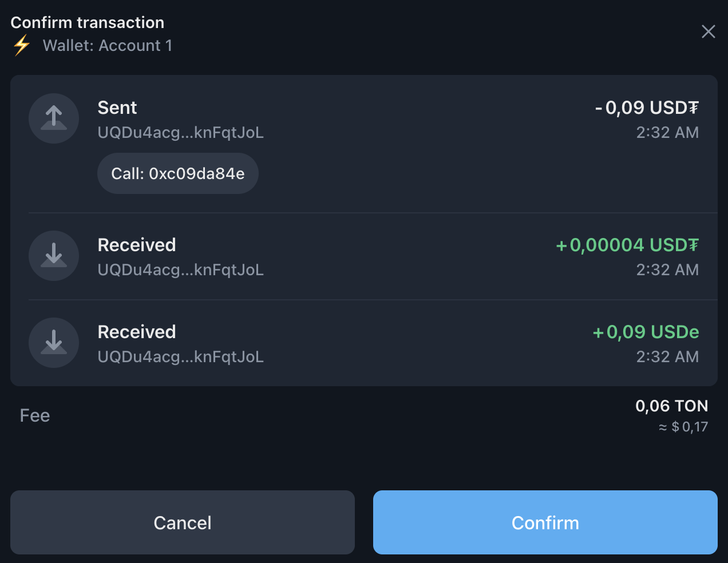The height and width of the screenshot is (563, 728).
Task: Click the -0,09 USDT sent amount
Action: pos(647,108)
